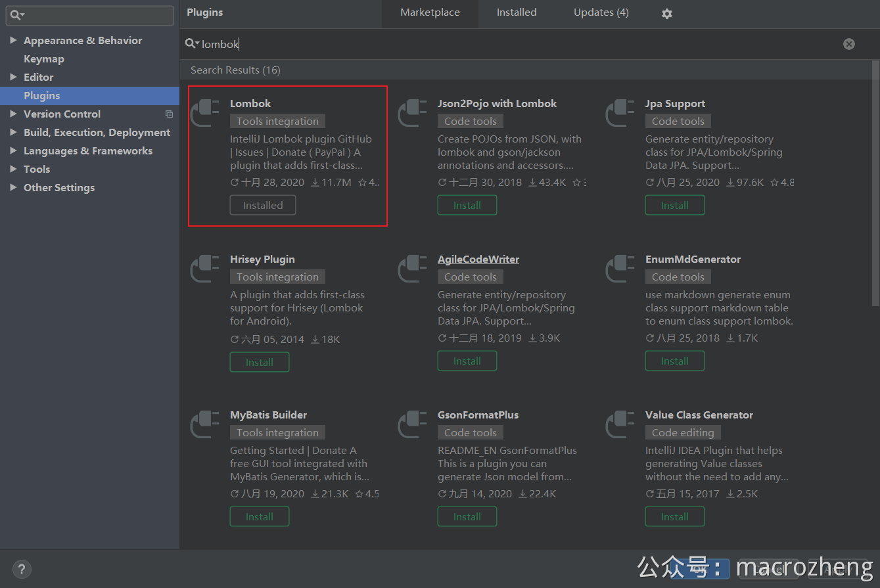Viewport: 880px width, 588px height.
Task: Expand the Languages & Frameworks node arrow
Action: click(13, 150)
